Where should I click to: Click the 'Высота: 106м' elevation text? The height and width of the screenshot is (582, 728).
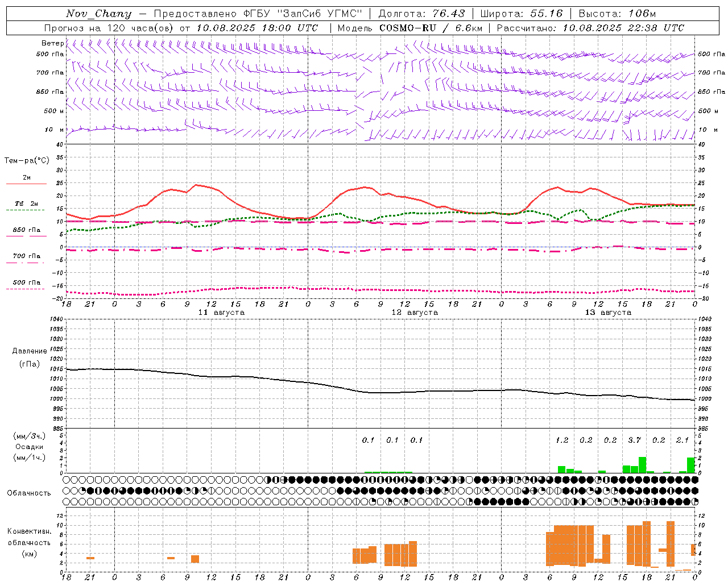tap(617, 14)
